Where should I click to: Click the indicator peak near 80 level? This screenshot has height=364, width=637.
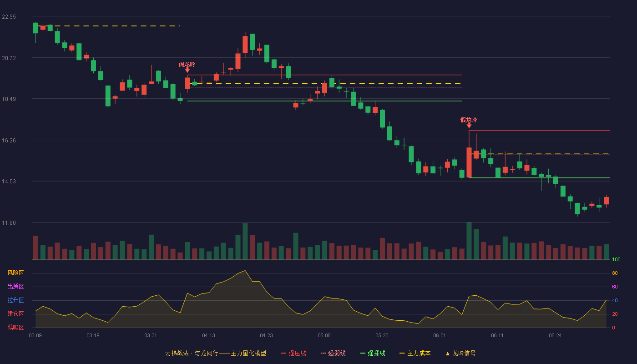pos(245,271)
